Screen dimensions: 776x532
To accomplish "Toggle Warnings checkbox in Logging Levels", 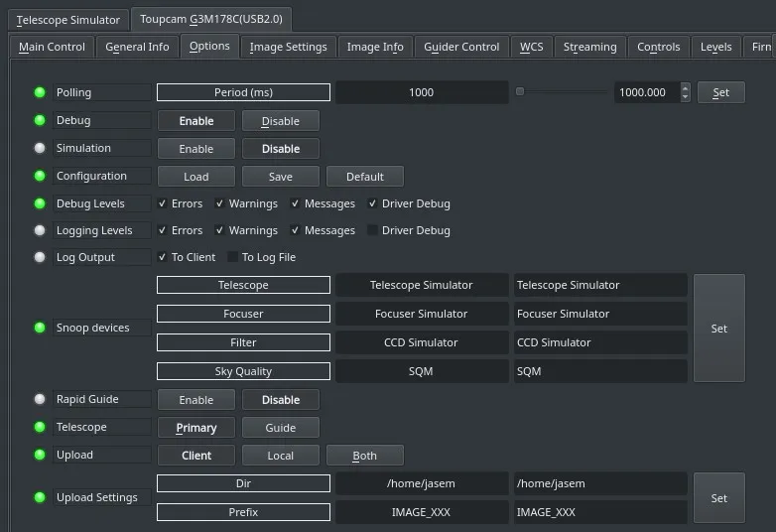I will pos(219,230).
